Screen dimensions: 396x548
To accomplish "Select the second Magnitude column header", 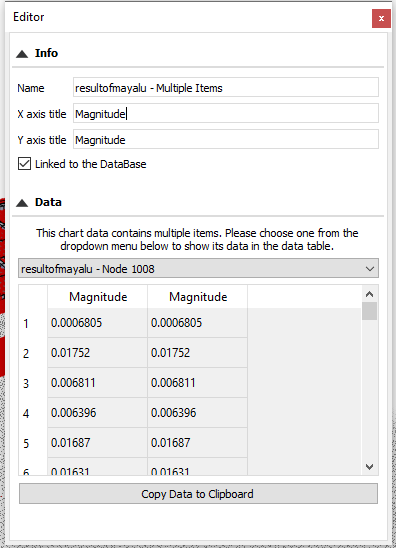I will tap(197, 297).
